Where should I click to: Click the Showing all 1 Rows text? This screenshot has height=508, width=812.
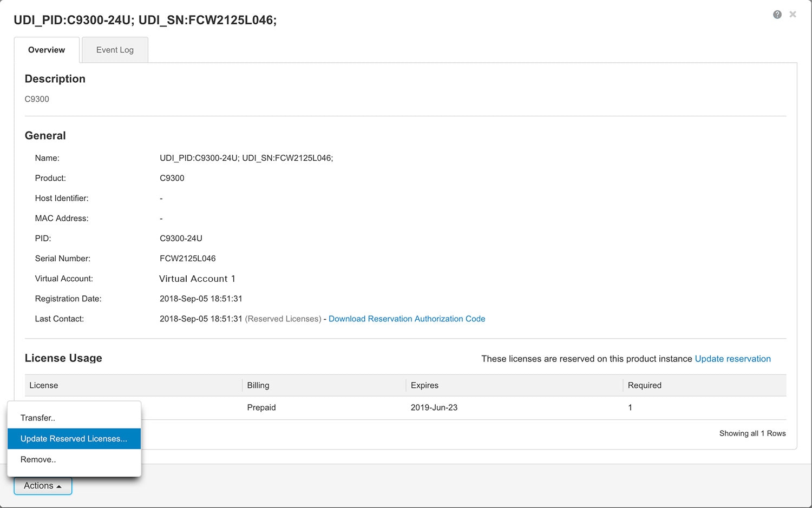coord(752,433)
